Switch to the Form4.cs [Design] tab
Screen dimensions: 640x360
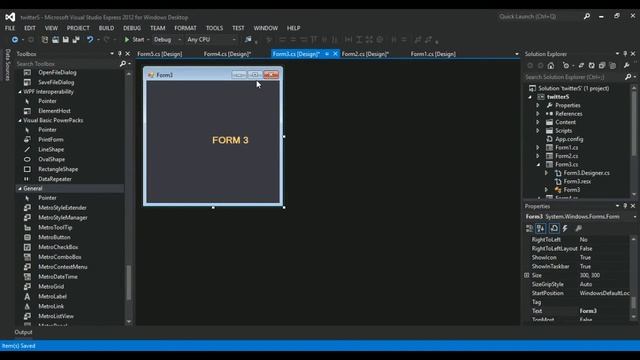(227, 54)
